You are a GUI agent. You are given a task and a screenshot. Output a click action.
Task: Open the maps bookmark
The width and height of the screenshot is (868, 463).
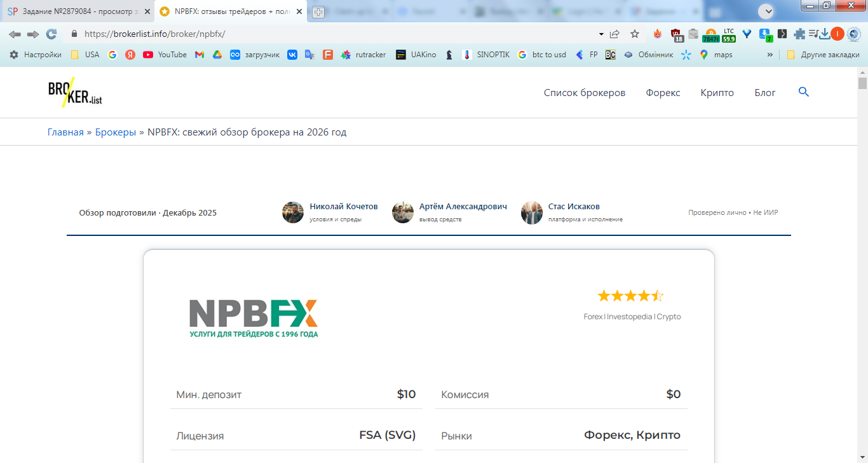(x=716, y=55)
